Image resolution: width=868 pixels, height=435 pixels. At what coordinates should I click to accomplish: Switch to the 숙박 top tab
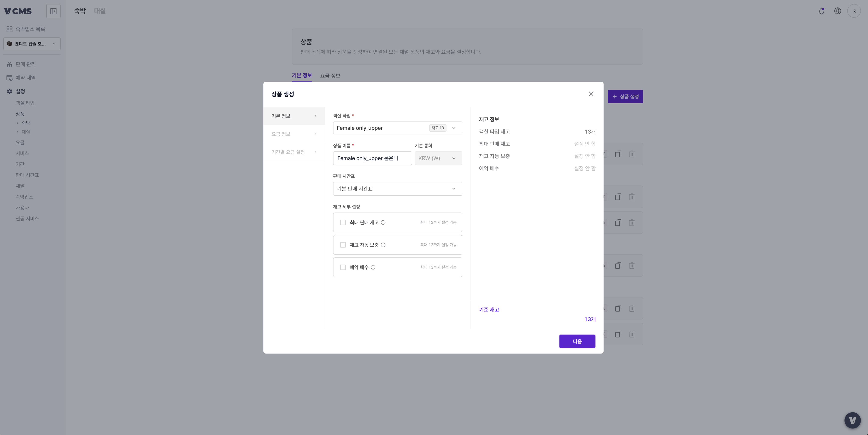pyautogui.click(x=80, y=11)
